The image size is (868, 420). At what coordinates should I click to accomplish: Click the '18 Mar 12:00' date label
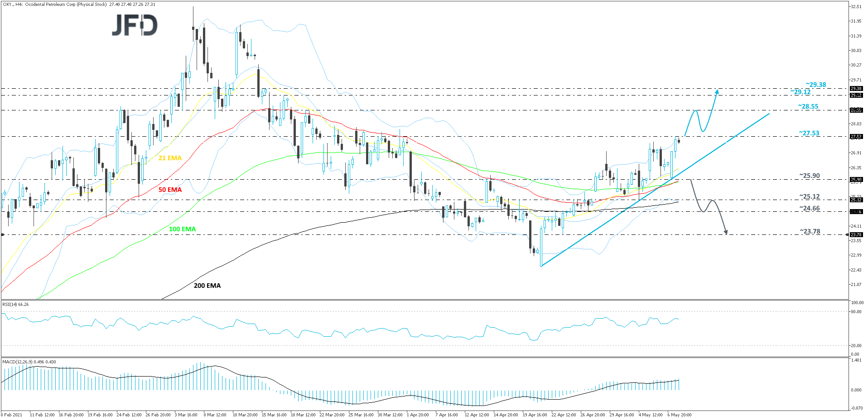tap(303, 415)
